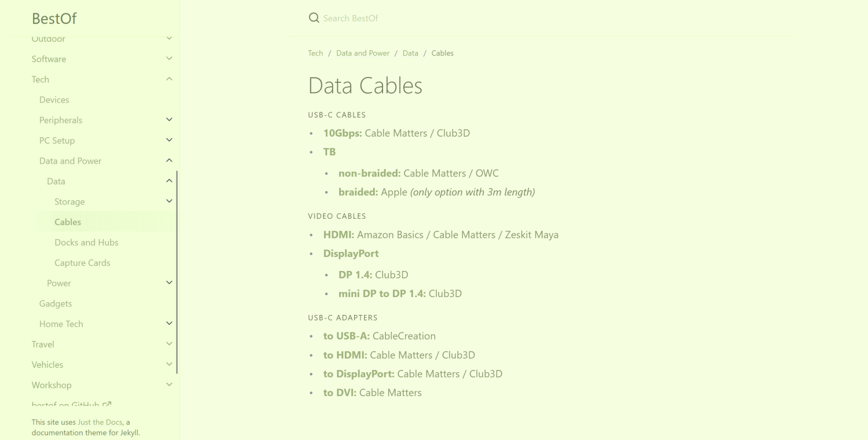Expand the Power section chevron

pyautogui.click(x=169, y=283)
